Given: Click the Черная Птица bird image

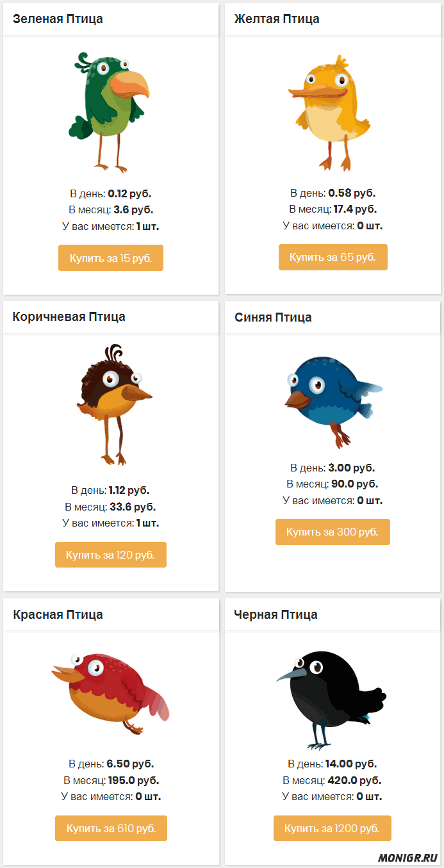Looking at the screenshot, I should click(x=333, y=695).
